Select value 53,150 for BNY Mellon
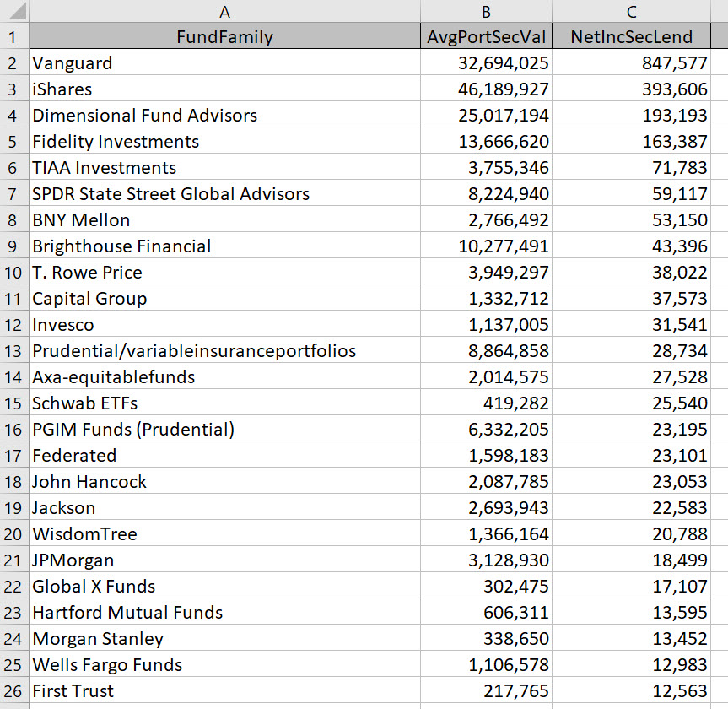 point(632,219)
